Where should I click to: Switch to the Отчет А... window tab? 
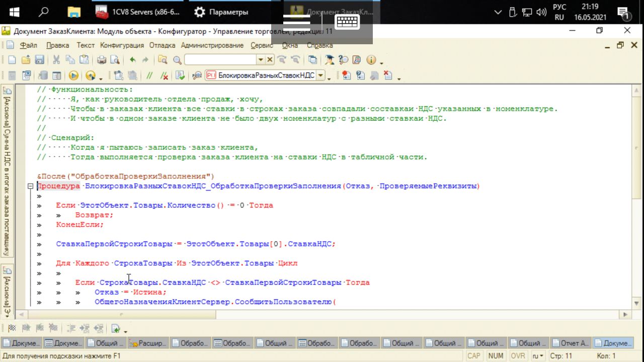571,343
